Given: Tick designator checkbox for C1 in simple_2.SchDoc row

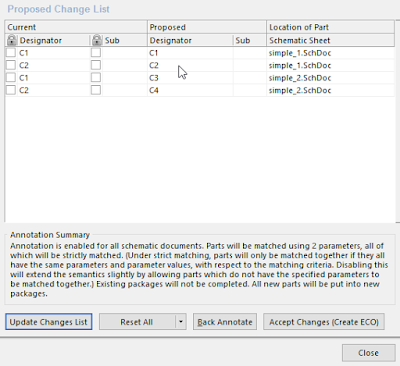Looking at the screenshot, I should (11, 78).
